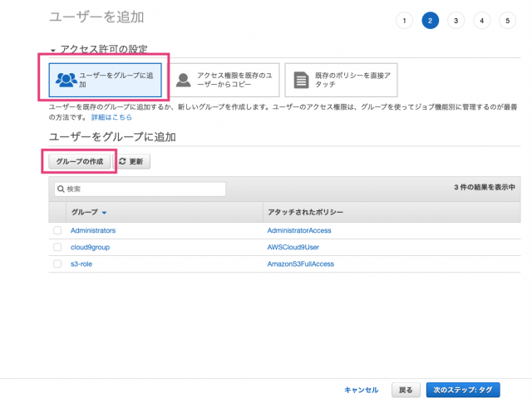This screenshot has width=532, height=399.
Task: Click the 戻る button
Action: (406, 390)
